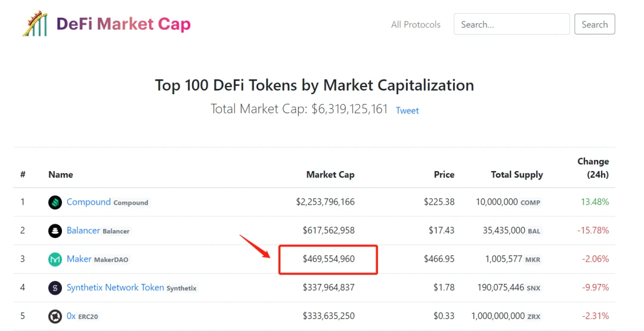Click the DeFi Market Cap rollercoaster logo
Viewport: 644px width, 331px height.
(35, 24)
